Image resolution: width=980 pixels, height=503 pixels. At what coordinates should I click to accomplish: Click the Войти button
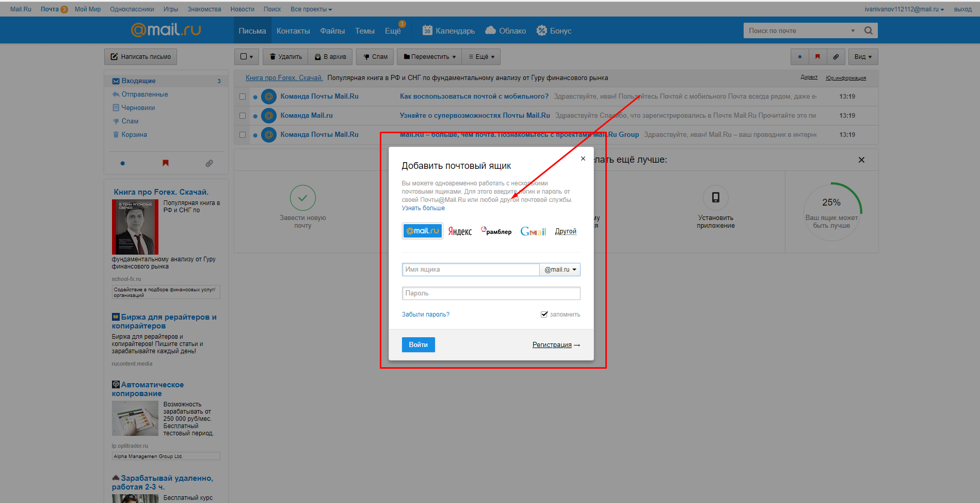(x=418, y=344)
